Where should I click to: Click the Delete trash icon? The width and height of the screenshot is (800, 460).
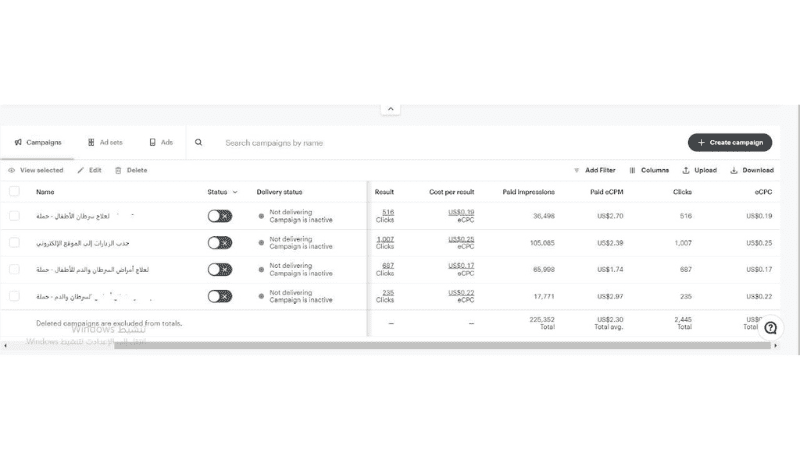coord(118,171)
